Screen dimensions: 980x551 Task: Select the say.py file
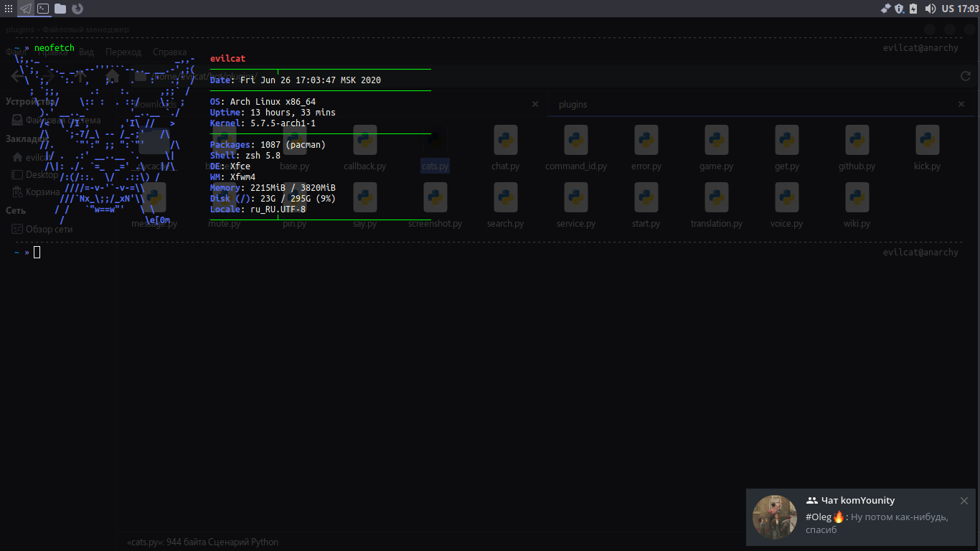[364, 206]
